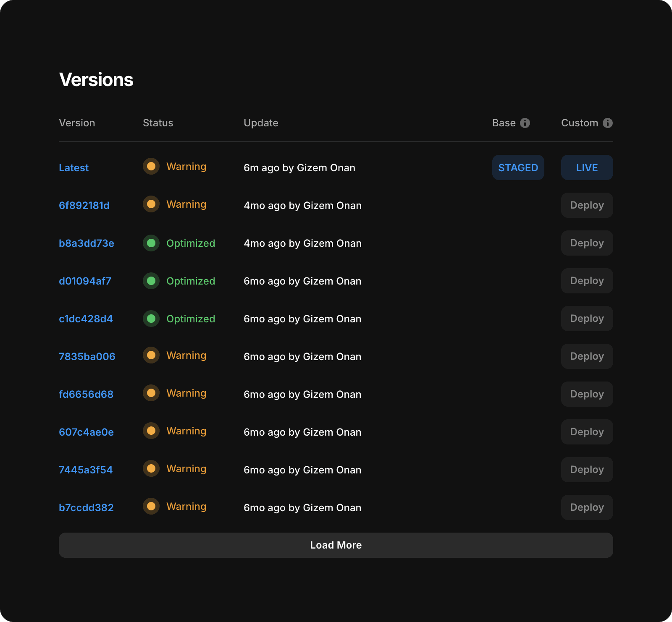Click the orange Warning icon for 7835ba006

point(151,355)
